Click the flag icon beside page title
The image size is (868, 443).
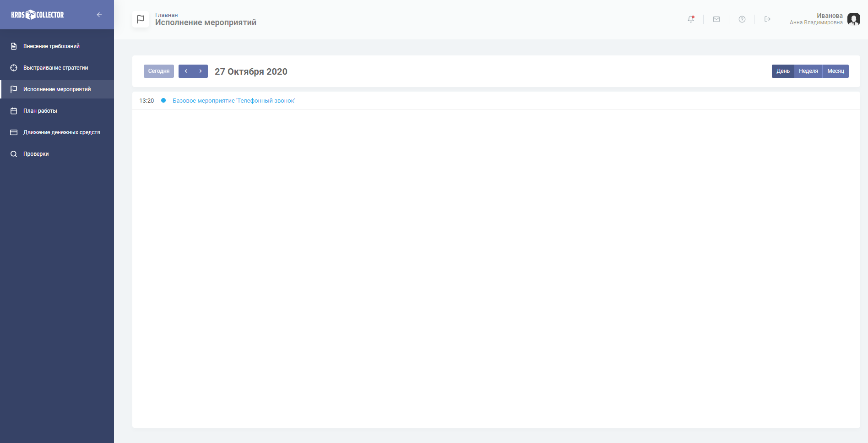141,19
